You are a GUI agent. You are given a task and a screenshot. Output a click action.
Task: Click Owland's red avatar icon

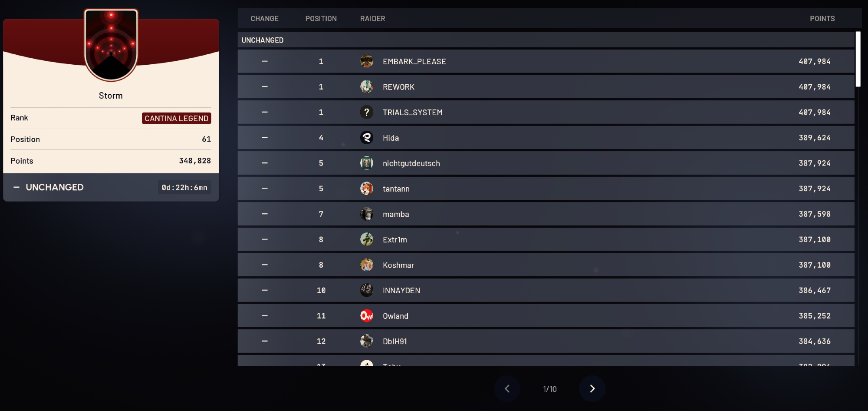367,316
